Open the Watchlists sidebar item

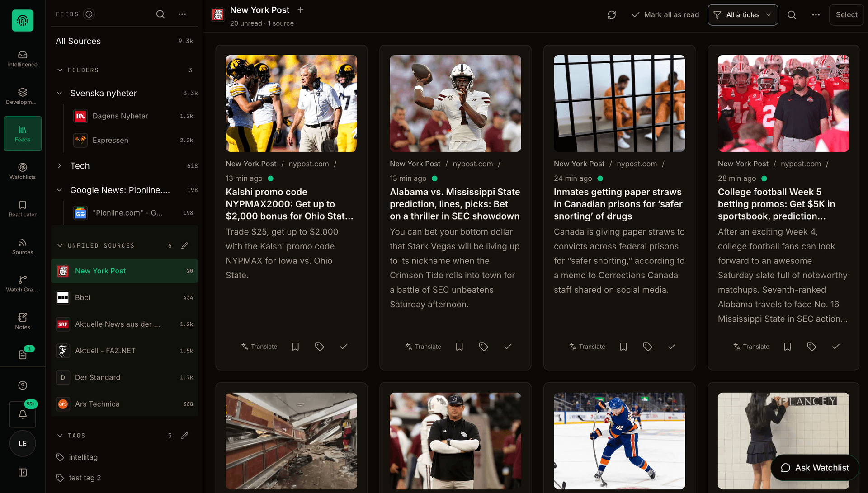(x=23, y=171)
